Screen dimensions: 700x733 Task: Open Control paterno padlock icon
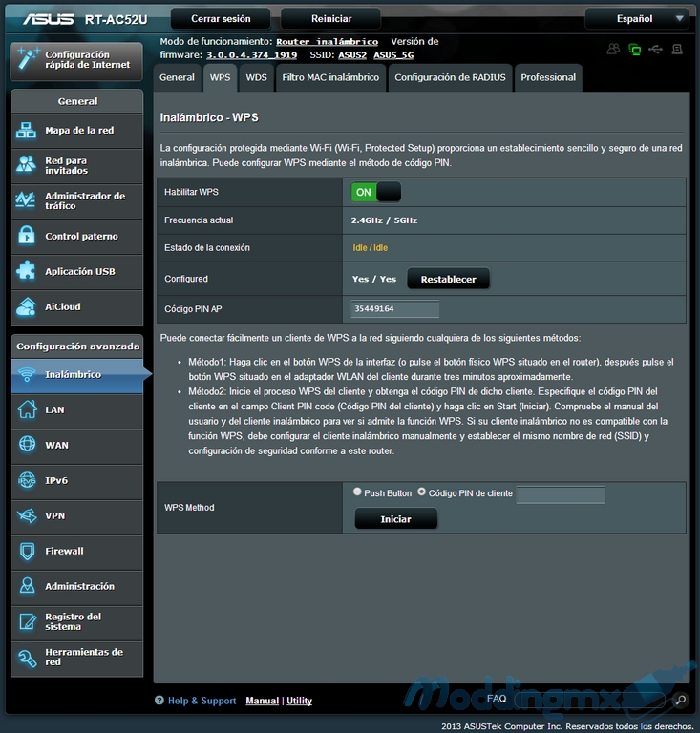[x=27, y=235]
